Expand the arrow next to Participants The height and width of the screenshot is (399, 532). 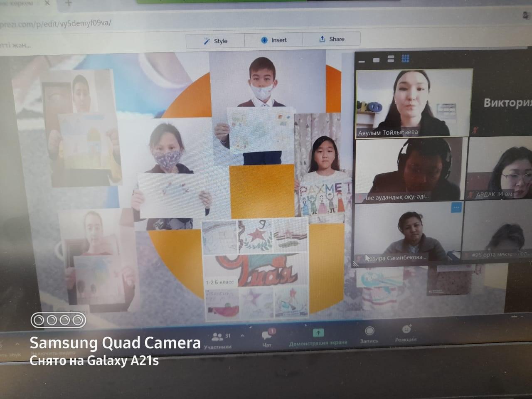pyautogui.click(x=242, y=336)
